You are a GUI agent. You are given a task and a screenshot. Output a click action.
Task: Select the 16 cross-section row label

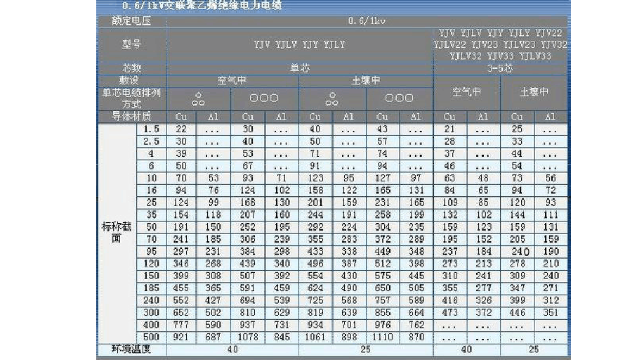pos(152,191)
